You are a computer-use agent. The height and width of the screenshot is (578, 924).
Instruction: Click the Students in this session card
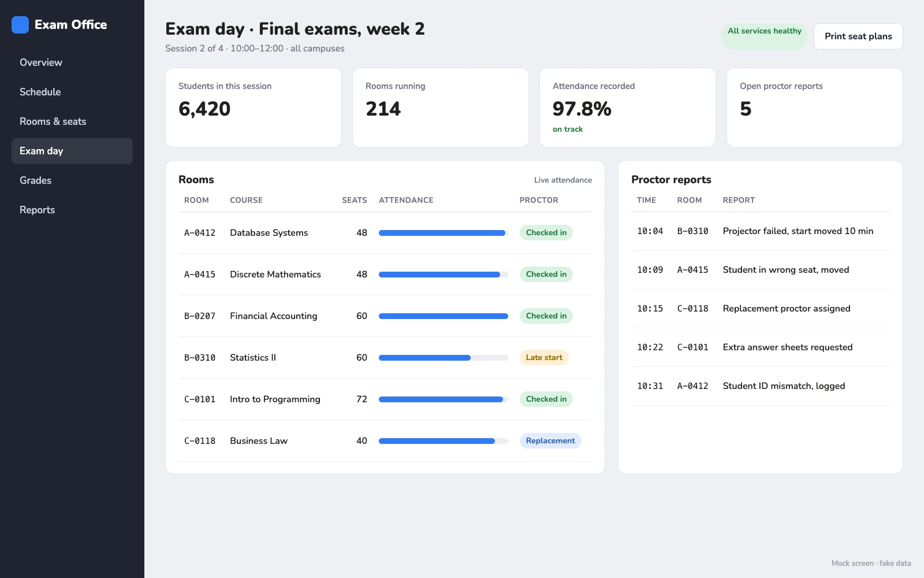[254, 108]
